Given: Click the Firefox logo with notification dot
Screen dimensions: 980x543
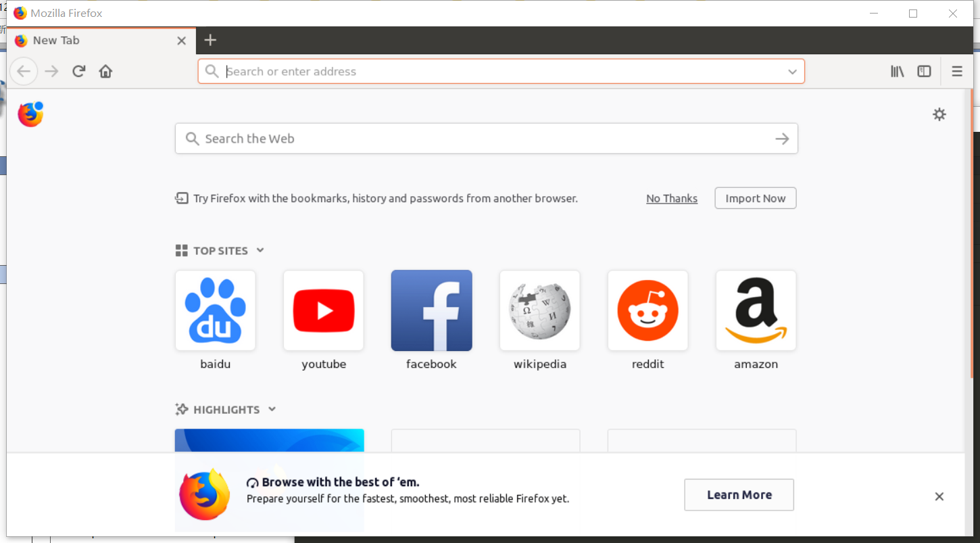Looking at the screenshot, I should (x=30, y=114).
